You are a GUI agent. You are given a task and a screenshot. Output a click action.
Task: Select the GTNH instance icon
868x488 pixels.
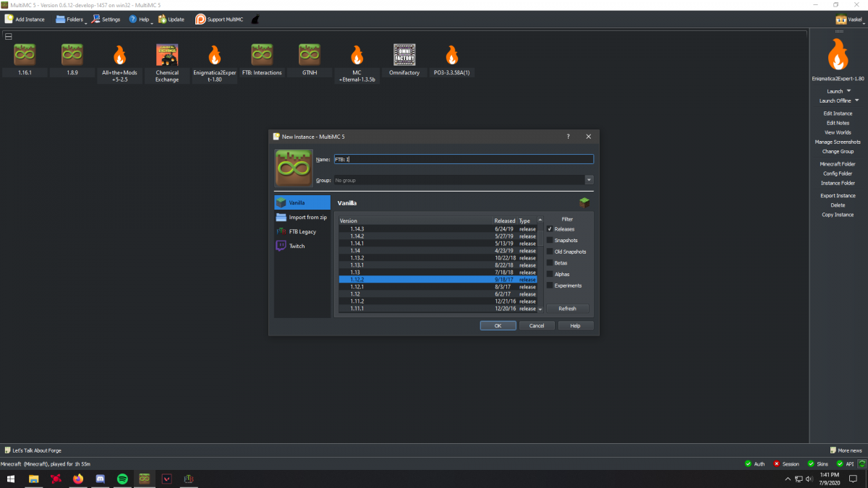click(x=310, y=54)
